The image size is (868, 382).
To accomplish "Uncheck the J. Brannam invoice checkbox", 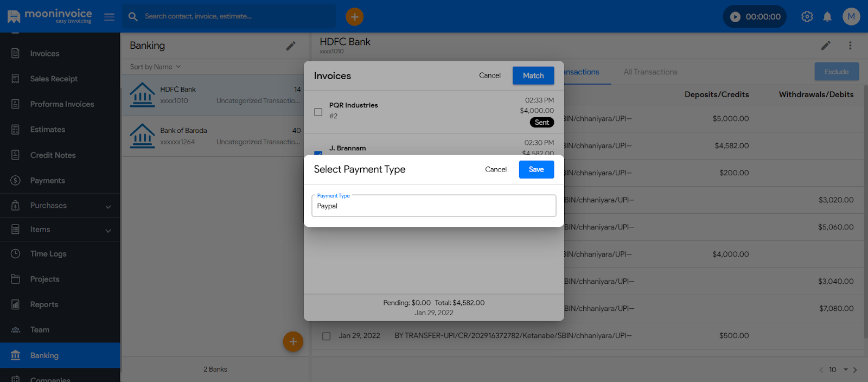I will 318,153.
